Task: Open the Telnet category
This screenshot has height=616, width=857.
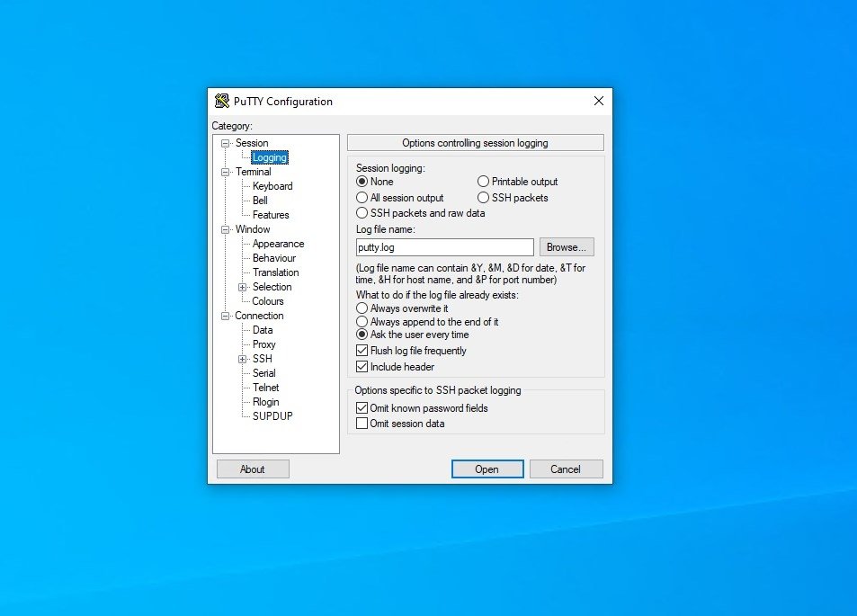Action: coord(265,387)
